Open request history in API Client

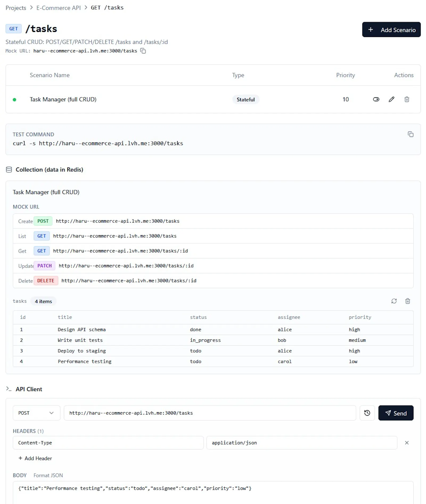(367, 413)
